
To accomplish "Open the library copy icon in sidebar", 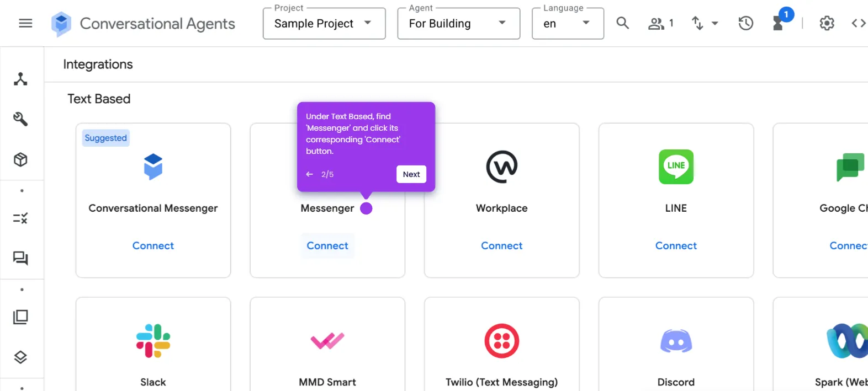I will coord(20,317).
